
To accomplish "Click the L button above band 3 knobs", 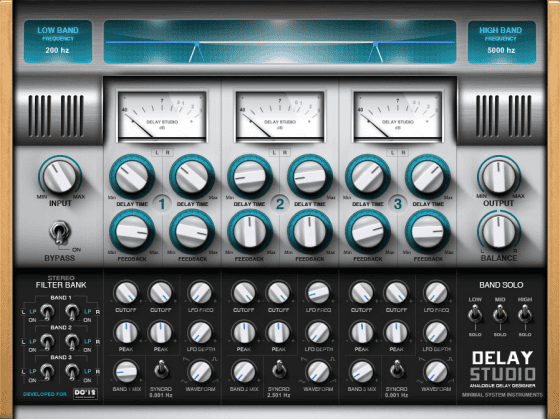I will tap(392, 153).
